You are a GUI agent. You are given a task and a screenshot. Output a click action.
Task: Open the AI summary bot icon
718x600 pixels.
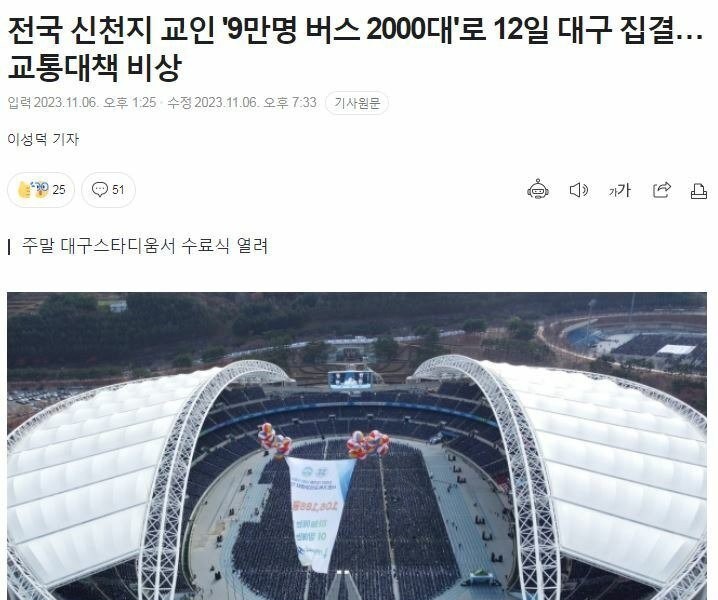[538, 190]
